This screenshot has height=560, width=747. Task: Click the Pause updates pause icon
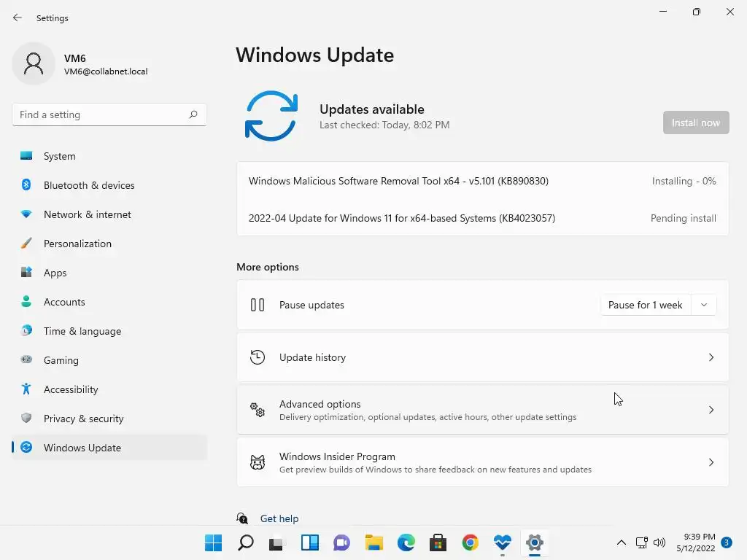(258, 305)
